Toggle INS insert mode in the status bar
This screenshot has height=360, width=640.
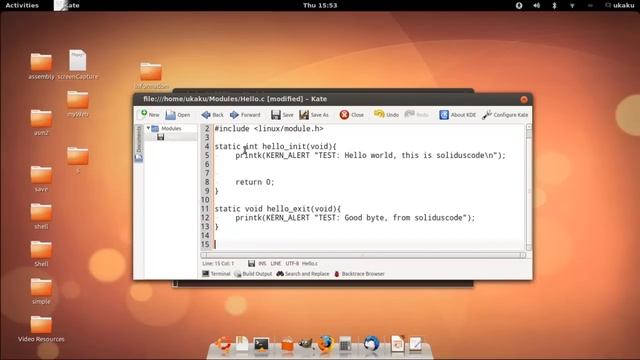(x=262, y=264)
